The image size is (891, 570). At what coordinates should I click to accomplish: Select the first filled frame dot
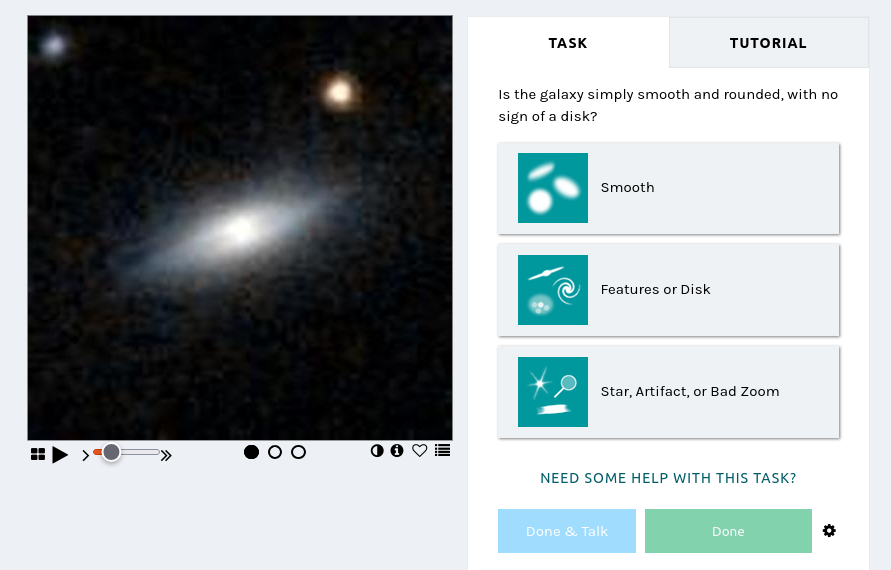[x=252, y=452]
